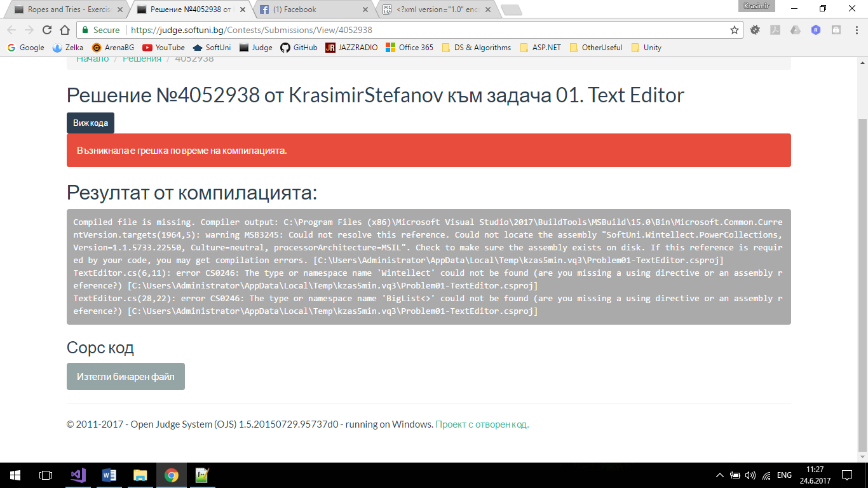Open the Zelka bookmark

point(67,48)
